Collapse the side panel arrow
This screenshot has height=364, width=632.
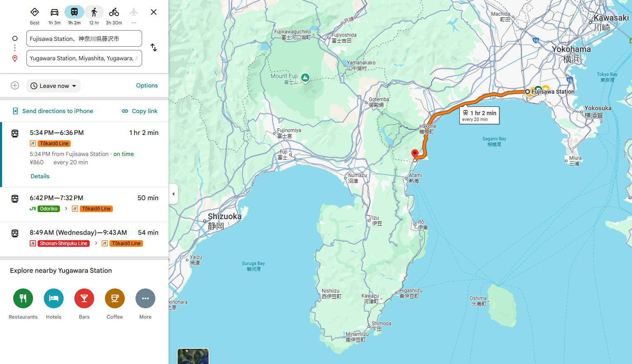click(173, 194)
